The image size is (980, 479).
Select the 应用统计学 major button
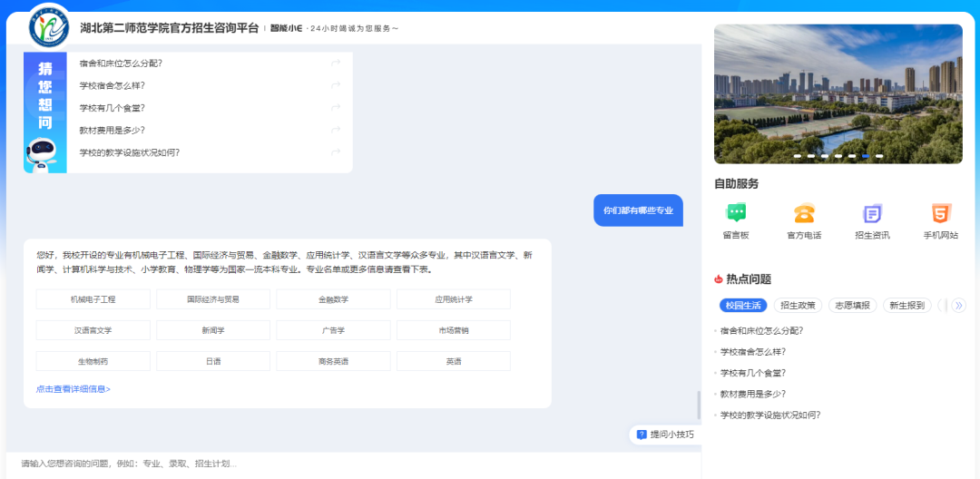(x=454, y=299)
